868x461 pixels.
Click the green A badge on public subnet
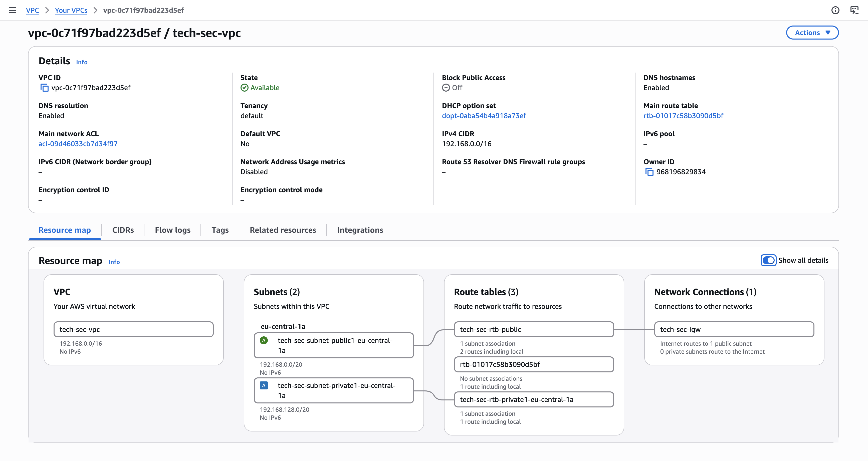click(264, 340)
